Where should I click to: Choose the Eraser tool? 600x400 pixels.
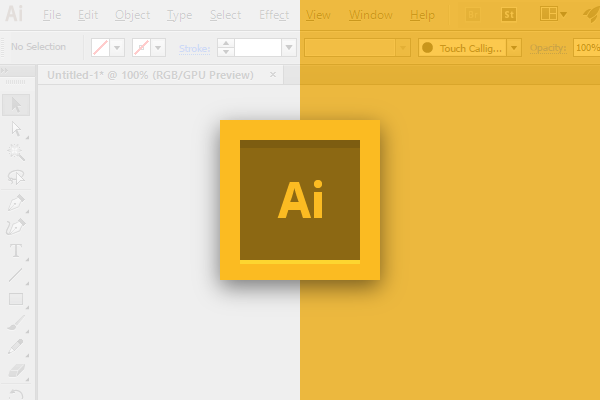click(16, 371)
